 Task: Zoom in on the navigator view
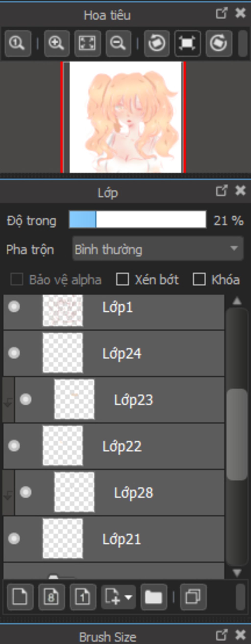(x=57, y=44)
